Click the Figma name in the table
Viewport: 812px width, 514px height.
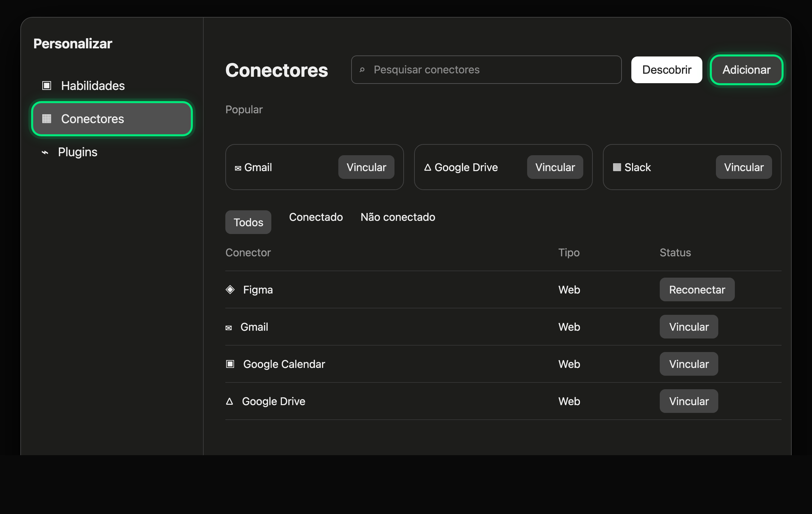click(258, 290)
